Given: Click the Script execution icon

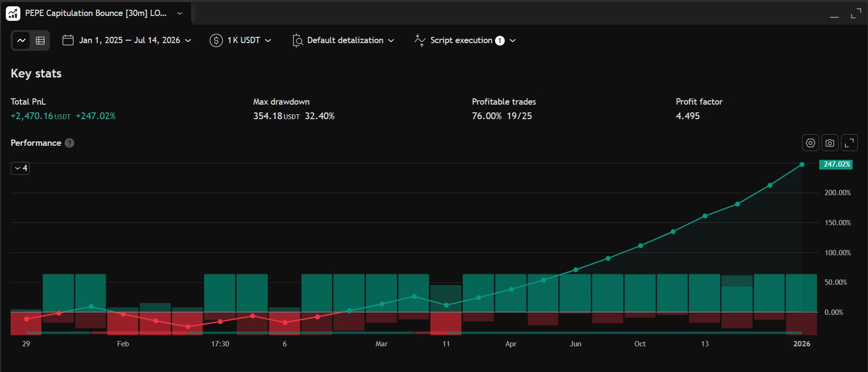Looking at the screenshot, I should pyautogui.click(x=419, y=40).
